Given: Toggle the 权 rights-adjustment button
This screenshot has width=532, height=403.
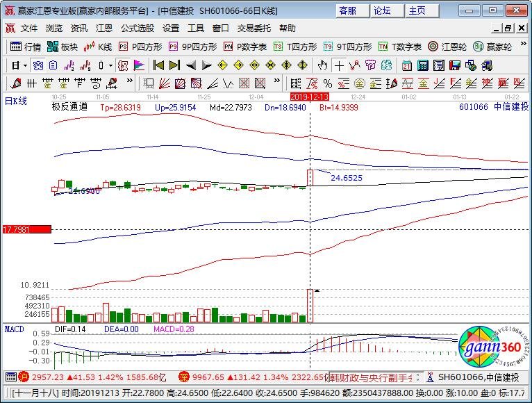Looking at the screenshot, I should (x=123, y=65).
